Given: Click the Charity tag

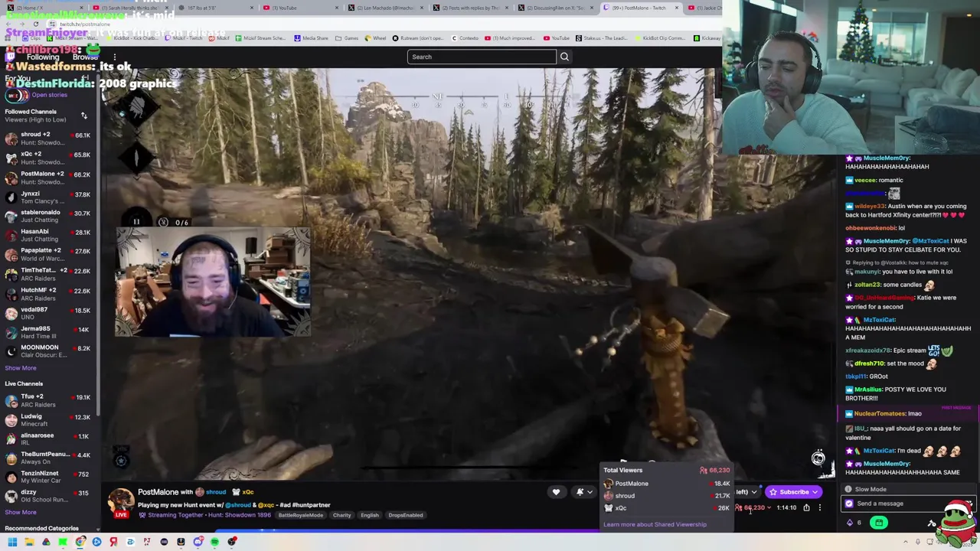Looking at the screenshot, I should coord(341,515).
